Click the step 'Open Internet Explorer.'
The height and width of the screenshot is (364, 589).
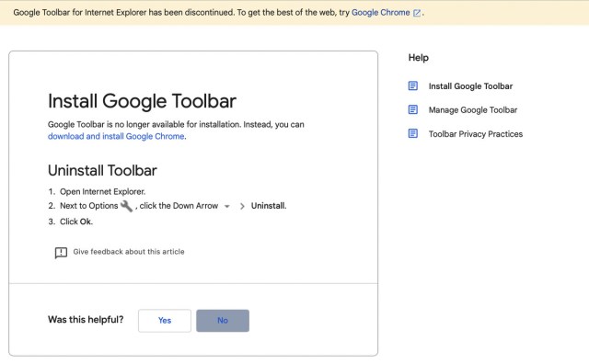pos(102,192)
